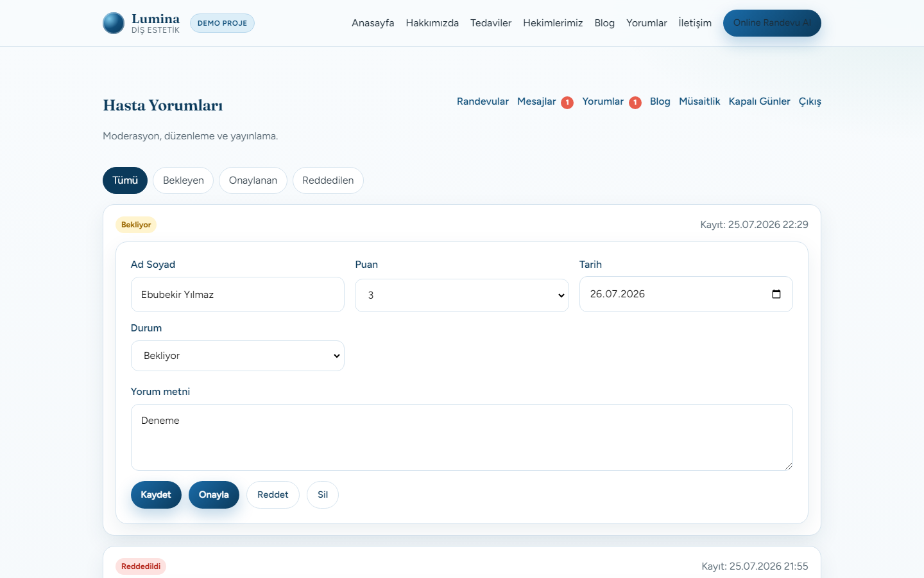Expand the Durum status dropdown
924x578 pixels.
(x=237, y=356)
